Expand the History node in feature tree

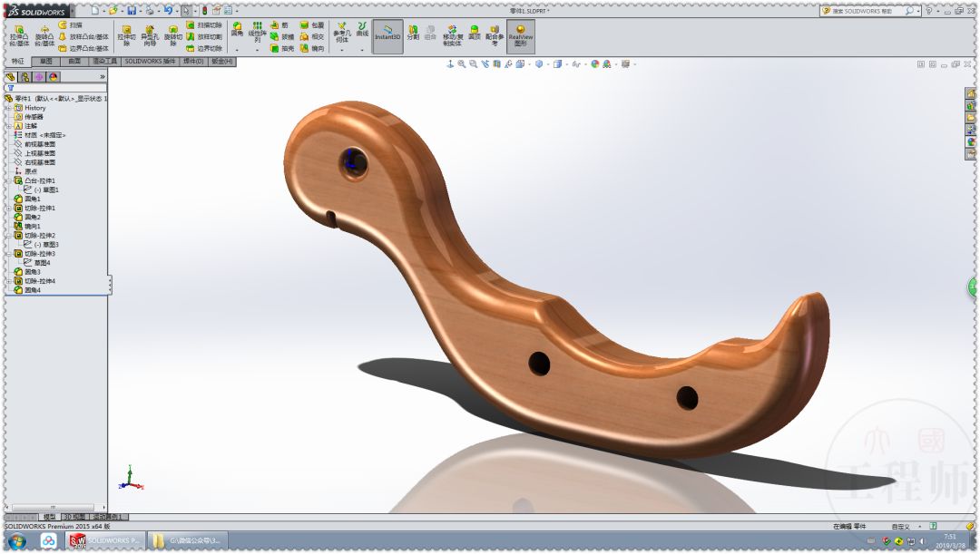[7, 108]
